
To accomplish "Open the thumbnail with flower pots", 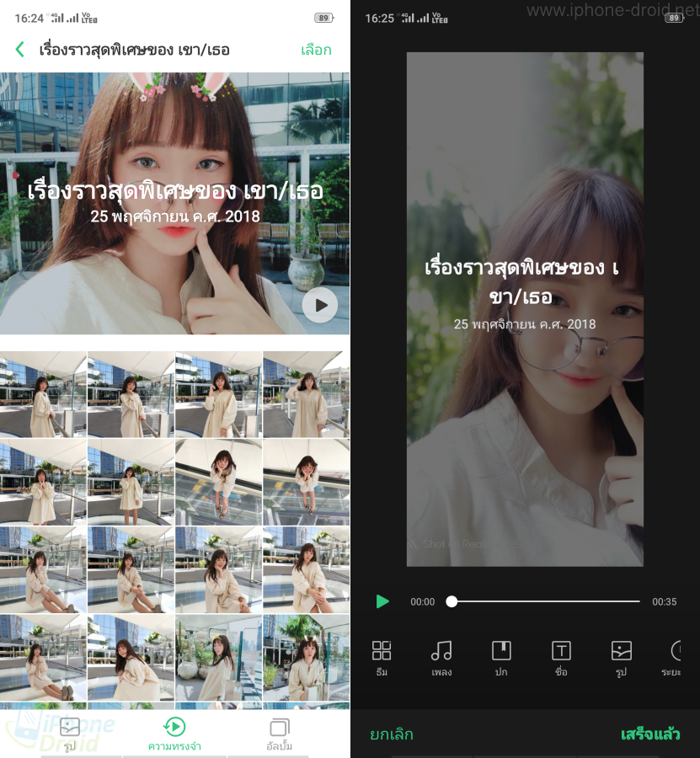I will coord(218,658).
